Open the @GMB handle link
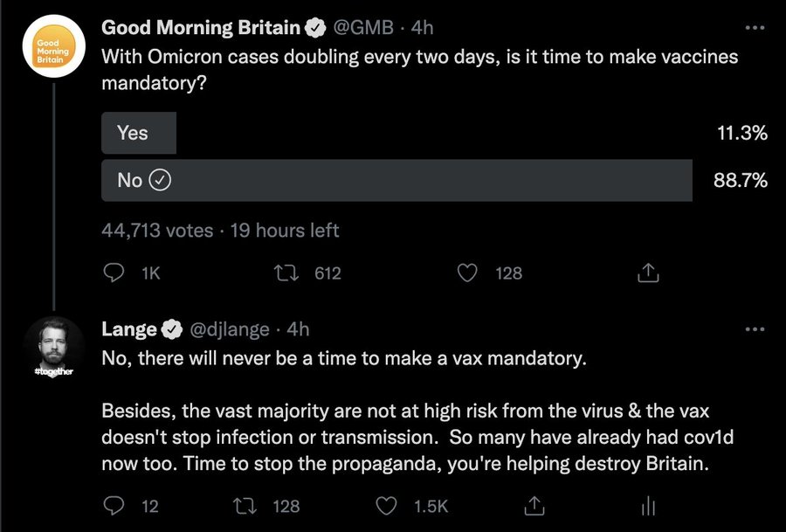Screen dimensions: 786x532 tap(363, 28)
